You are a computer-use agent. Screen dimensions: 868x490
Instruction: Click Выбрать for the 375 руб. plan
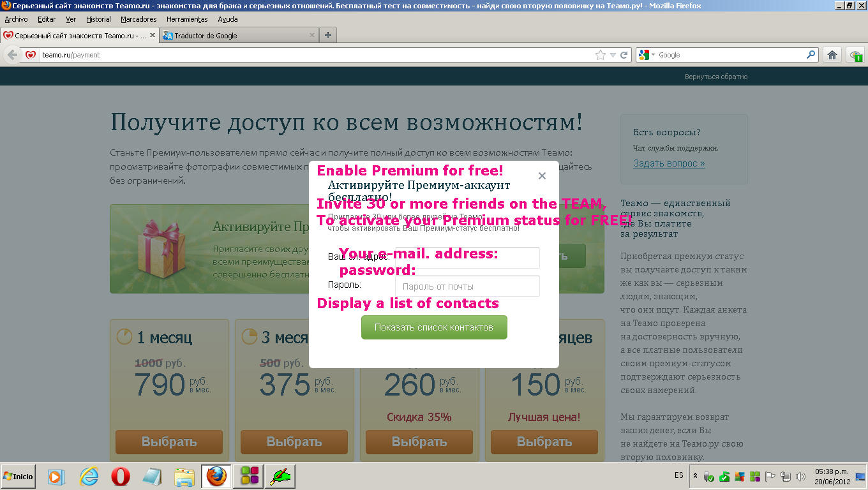point(294,442)
